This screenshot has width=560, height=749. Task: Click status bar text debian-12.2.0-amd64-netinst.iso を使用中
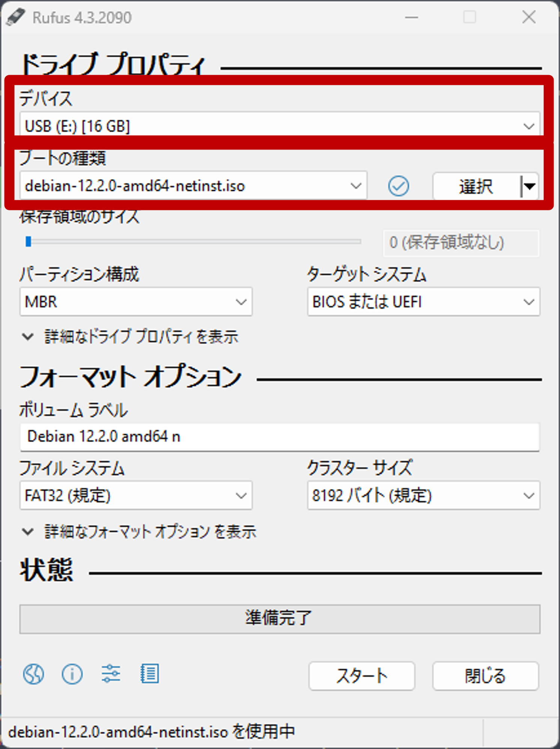click(151, 732)
